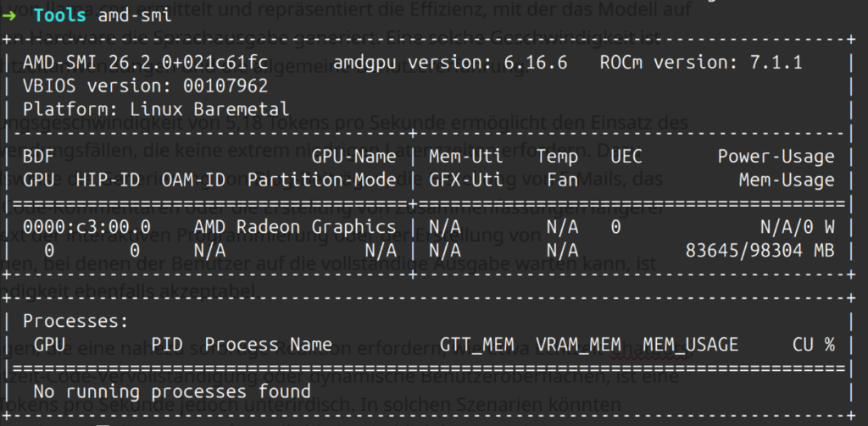Click the AMD Radeon Graphics GPU name
The height and width of the screenshot is (426, 868).
coord(294,227)
